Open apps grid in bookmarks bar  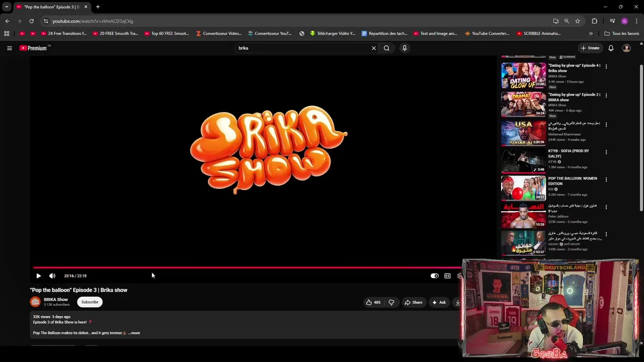[7, 34]
